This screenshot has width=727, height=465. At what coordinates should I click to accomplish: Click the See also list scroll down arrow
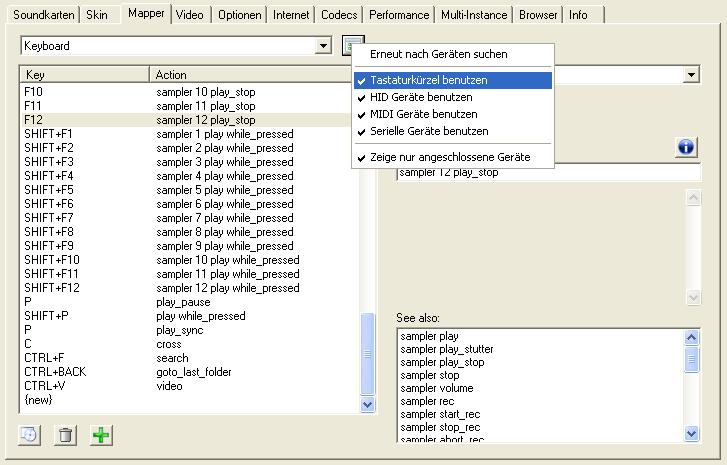[x=691, y=433]
